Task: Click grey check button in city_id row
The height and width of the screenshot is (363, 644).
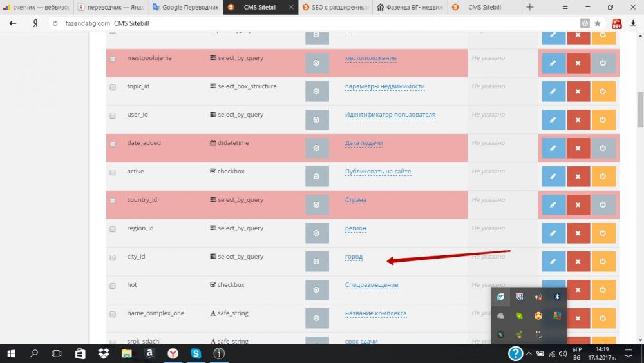Action: click(317, 262)
